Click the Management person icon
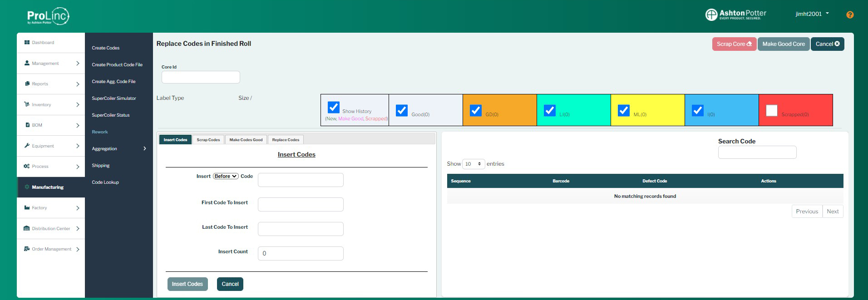 click(x=27, y=63)
